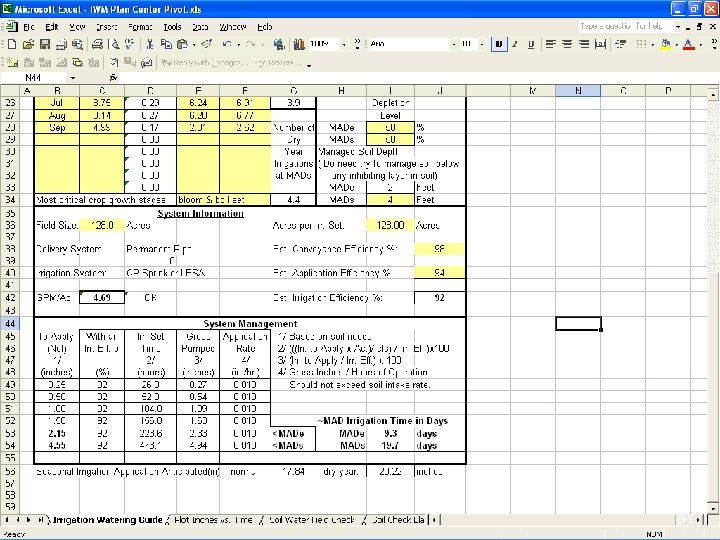Open Print Preview from the toolbar
720x540 pixels.
(115, 44)
